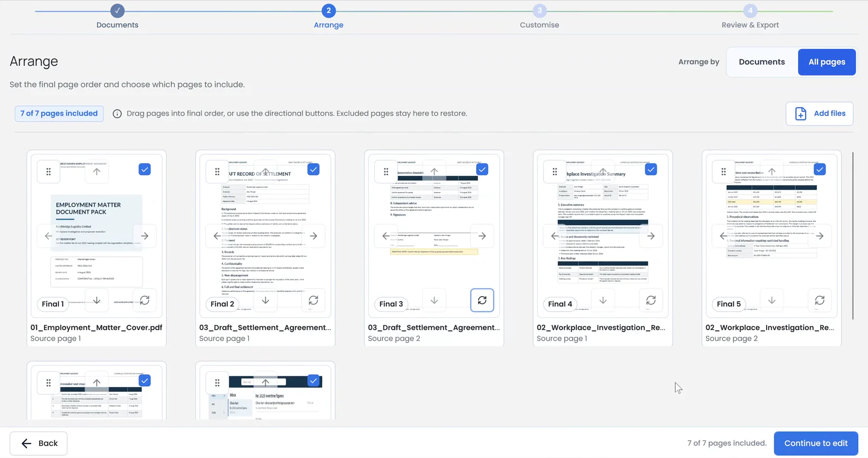Go Back to previous step
The height and width of the screenshot is (458, 868).
[39, 443]
